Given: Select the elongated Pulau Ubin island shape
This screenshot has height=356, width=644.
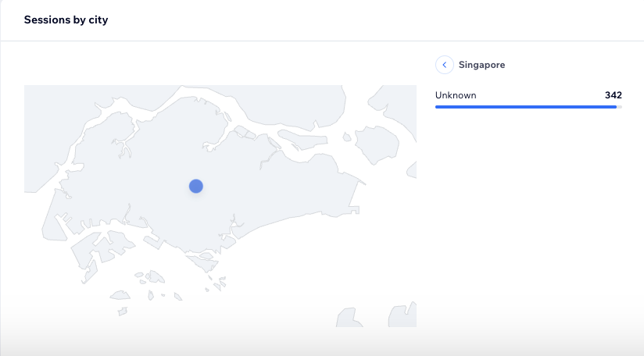Looking at the screenshot, I should [302, 140].
